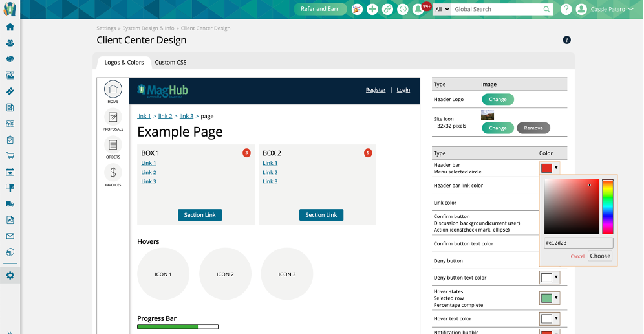
Task: Click the help question mark in top bar
Action: click(566, 9)
